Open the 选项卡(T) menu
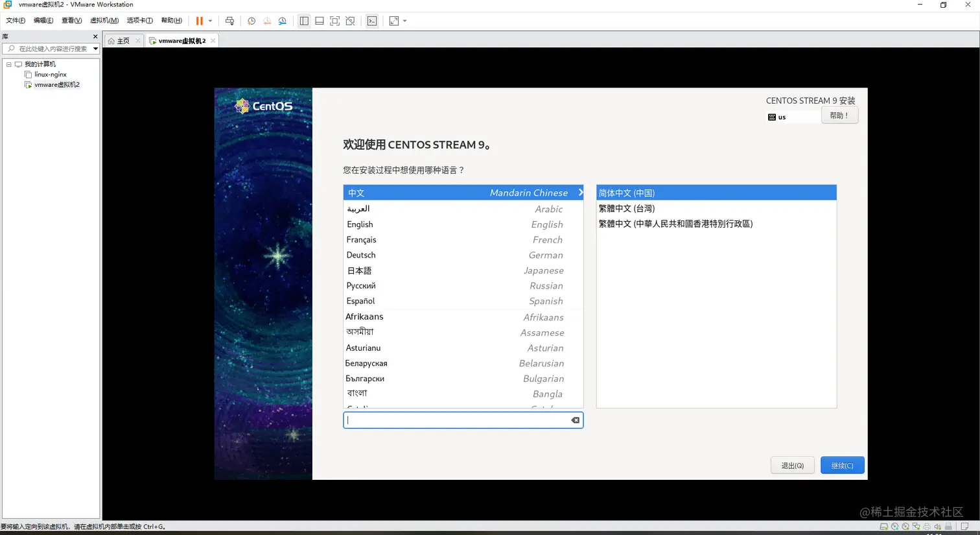Viewport: 980px width, 535px height. (x=139, y=21)
